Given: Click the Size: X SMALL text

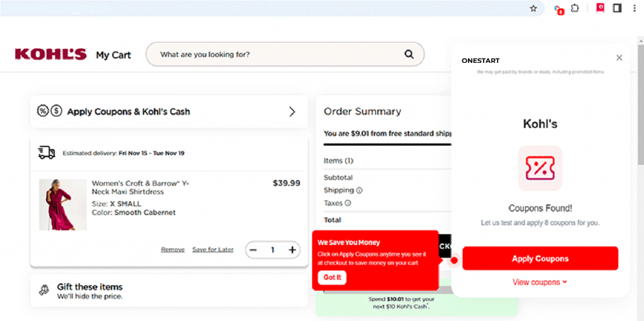Looking at the screenshot, I should pos(116,204).
